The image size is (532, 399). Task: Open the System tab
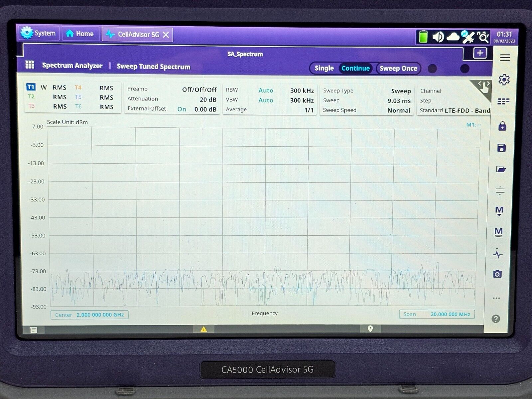(x=38, y=33)
